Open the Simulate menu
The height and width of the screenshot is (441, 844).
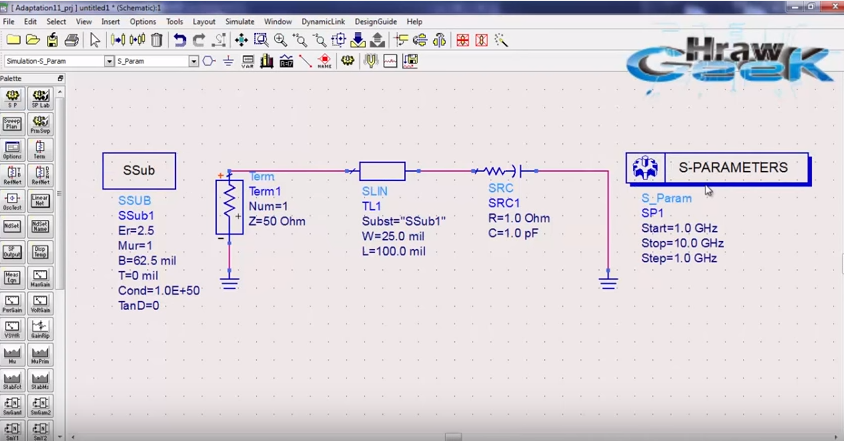pos(240,22)
